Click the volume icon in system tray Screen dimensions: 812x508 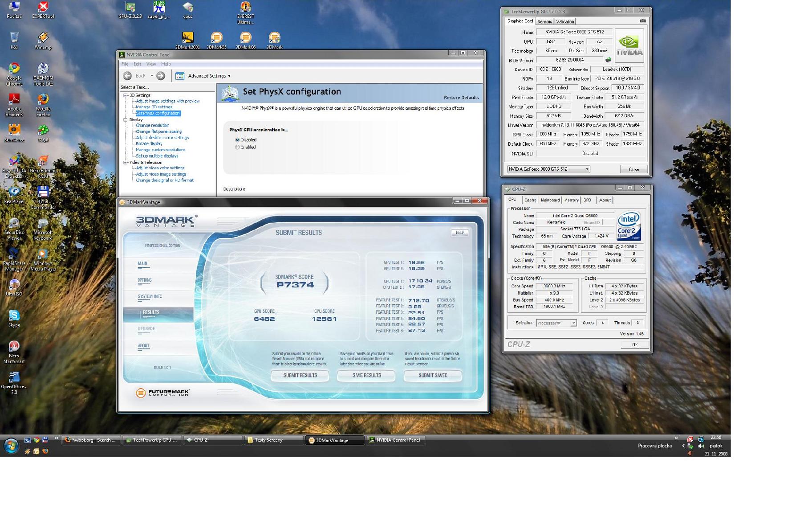coord(701,446)
